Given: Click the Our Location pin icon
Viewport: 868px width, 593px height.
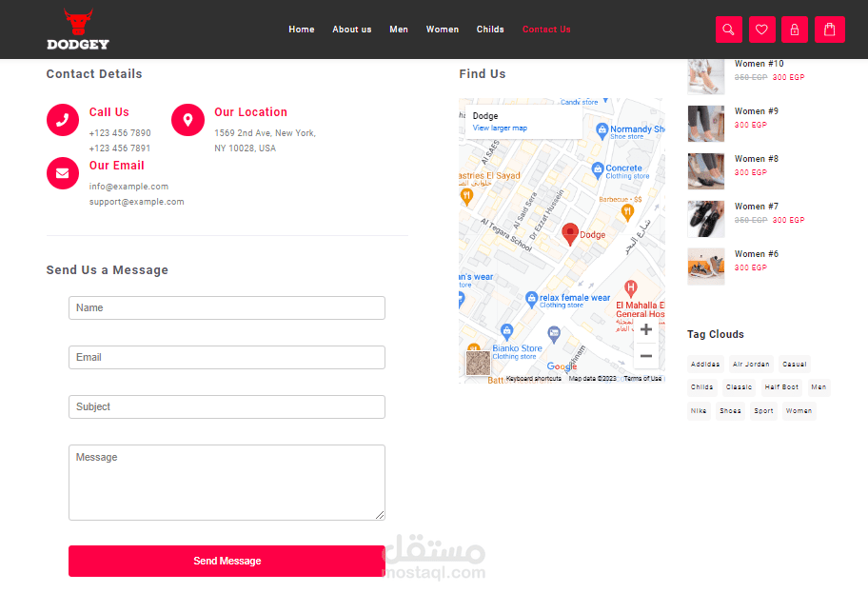Looking at the screenshot, I should [187, 120].
